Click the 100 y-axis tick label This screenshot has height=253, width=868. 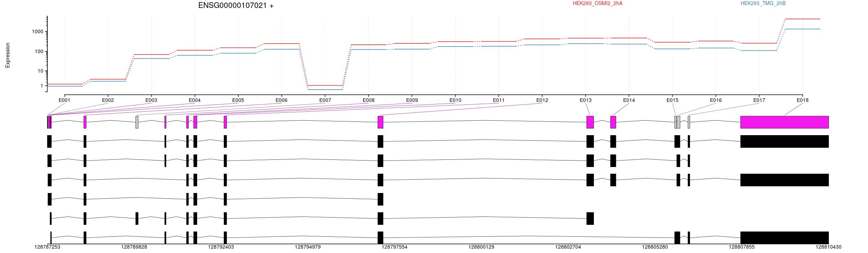[40, 52]
